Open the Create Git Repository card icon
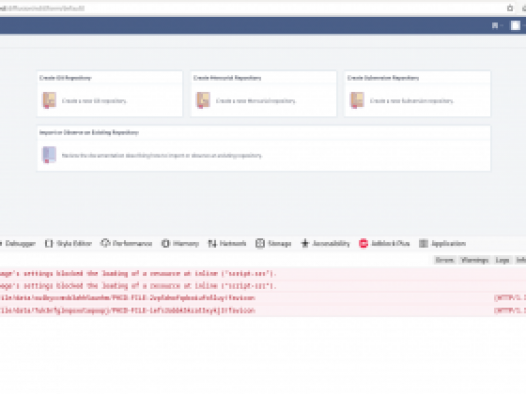This screenshot has height=394, width=526. (49, 100)
